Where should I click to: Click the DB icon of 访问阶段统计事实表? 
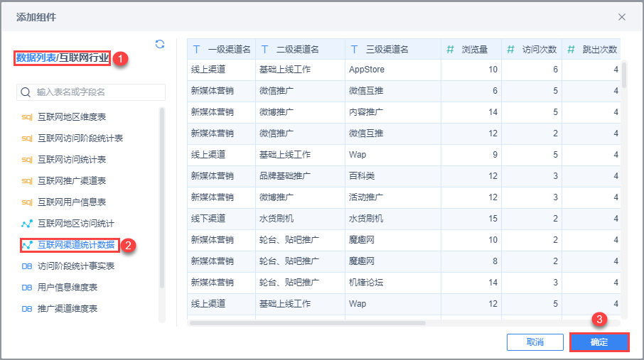[x=27, y=266]
